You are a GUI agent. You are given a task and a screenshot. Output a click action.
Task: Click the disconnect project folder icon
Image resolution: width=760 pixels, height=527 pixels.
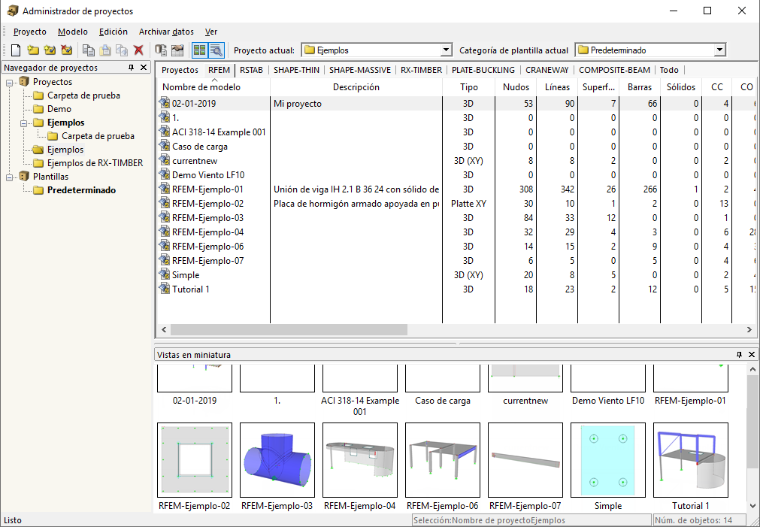click(x=66, y=50)
